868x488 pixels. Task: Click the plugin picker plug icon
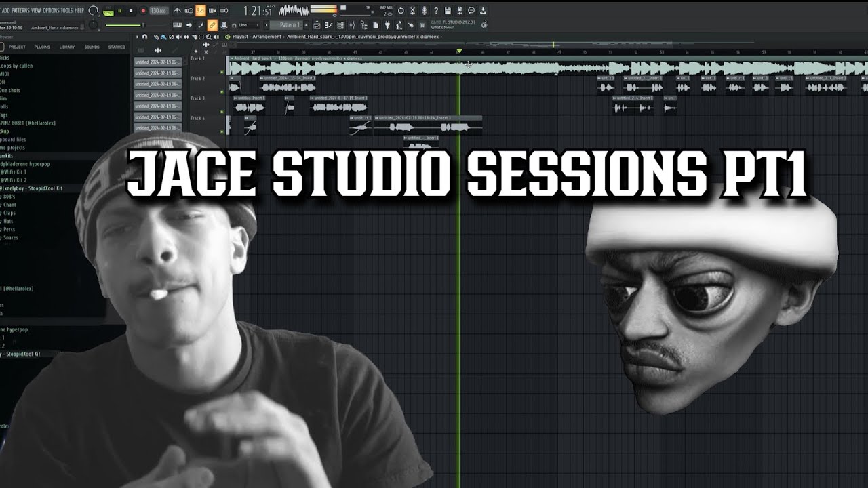(x=387, y=25)
